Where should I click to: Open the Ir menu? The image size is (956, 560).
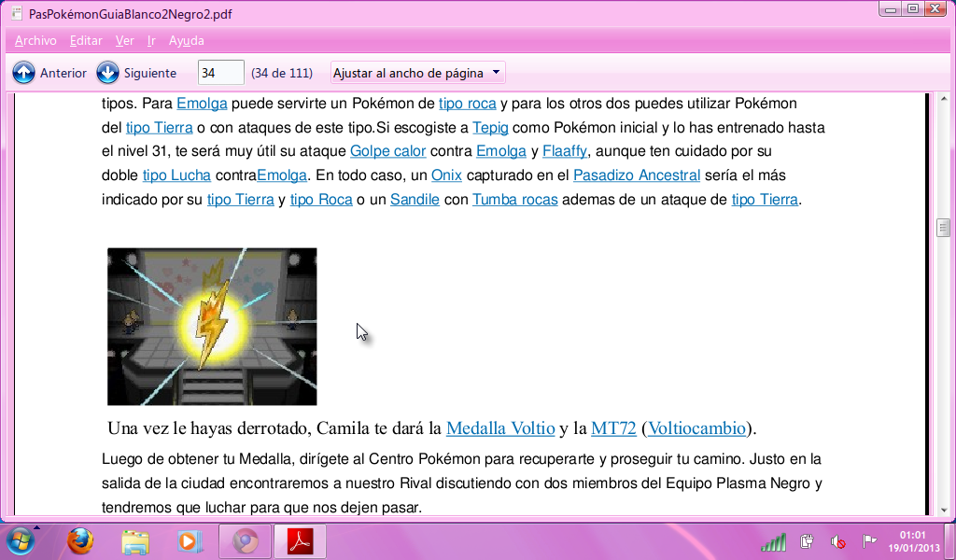pos(151,41)
